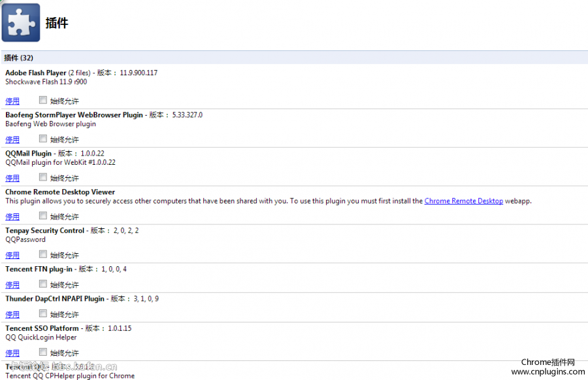Viewport: 588px width, 380px height.
Task: Click 停用 under QQMail Plugin
Action: 12,178
